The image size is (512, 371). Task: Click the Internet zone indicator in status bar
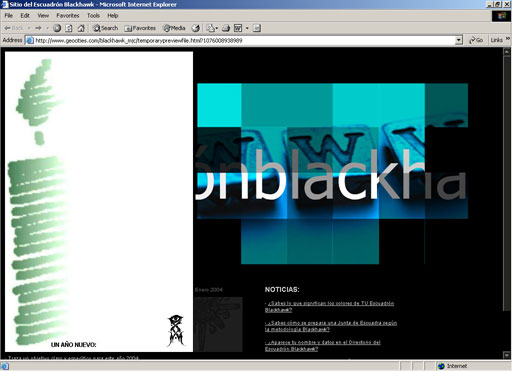(453, 366)
